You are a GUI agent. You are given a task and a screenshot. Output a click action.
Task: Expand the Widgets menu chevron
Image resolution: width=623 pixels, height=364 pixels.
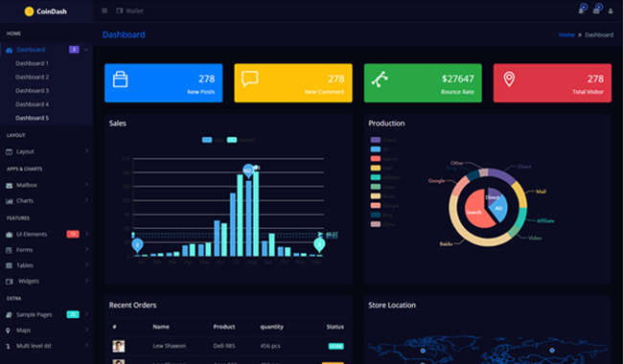click(86, 281)
